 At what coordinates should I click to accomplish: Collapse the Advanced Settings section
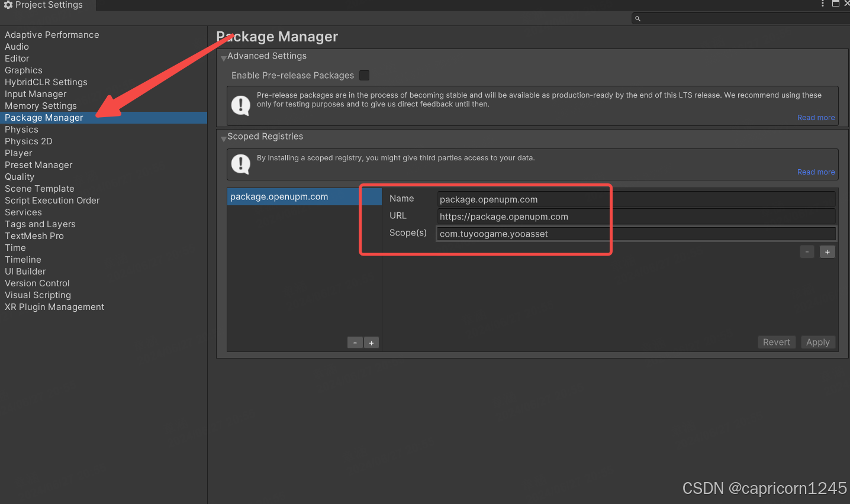pos(224,57)
